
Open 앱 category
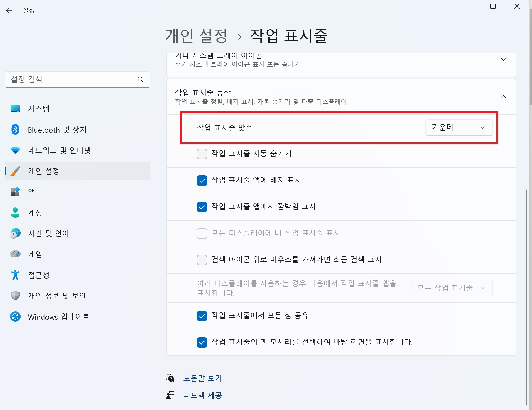(78, 192)
